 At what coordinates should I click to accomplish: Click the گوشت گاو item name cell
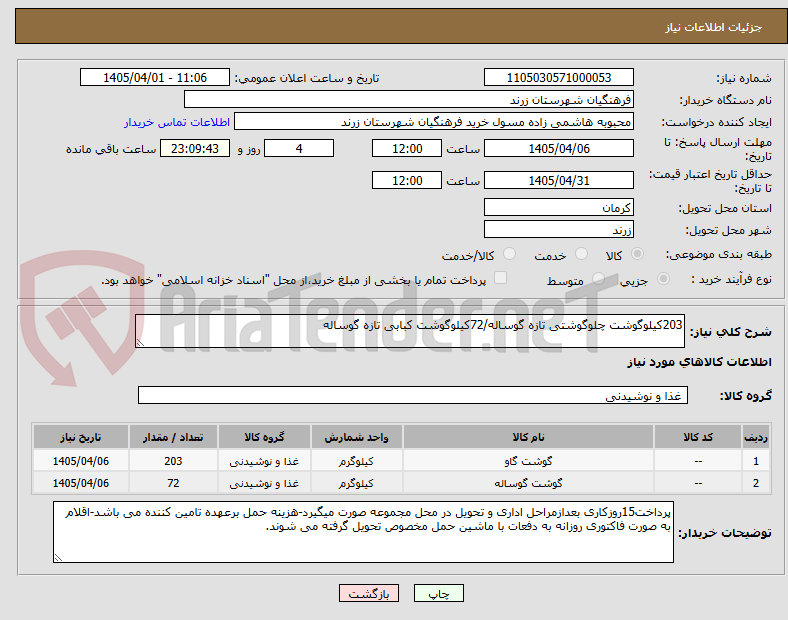point(528,461)
